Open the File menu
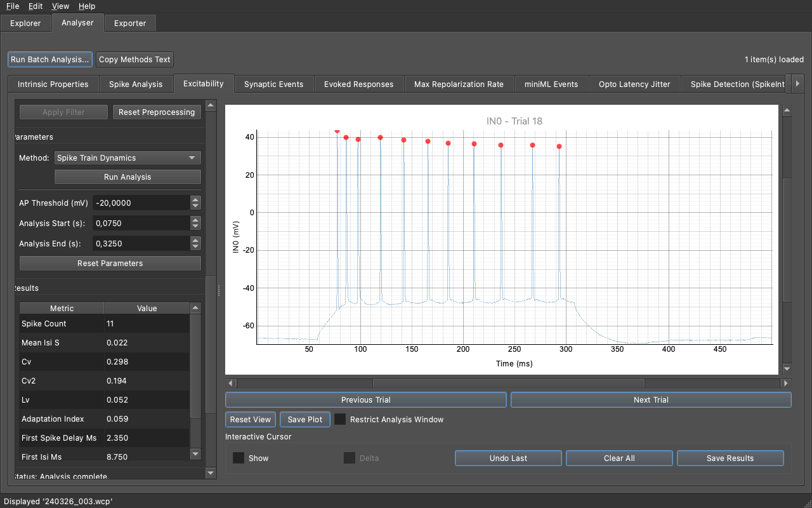The image size is (812, 508). [13, 6]
